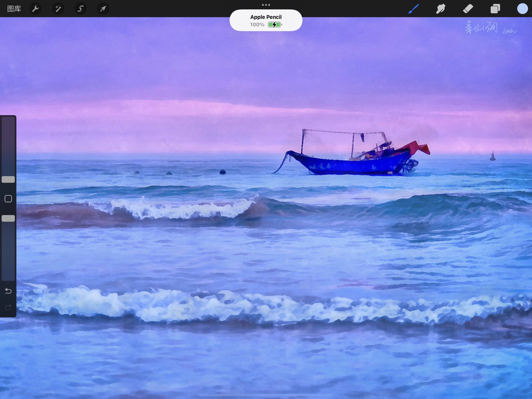Open the Actions wrench menu
Viewport: 532px width, 399px height.
click(x=35, y=8)
